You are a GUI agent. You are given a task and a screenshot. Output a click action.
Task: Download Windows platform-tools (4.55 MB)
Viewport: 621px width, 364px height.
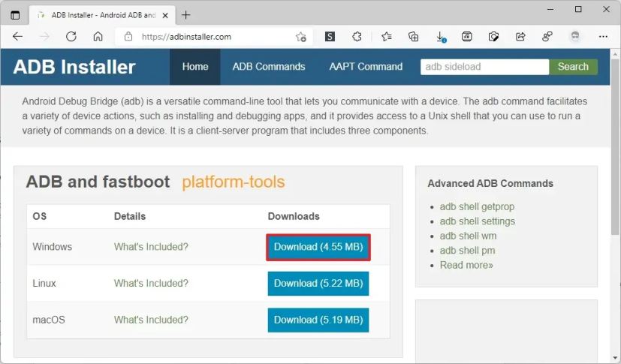pos(318,247)
